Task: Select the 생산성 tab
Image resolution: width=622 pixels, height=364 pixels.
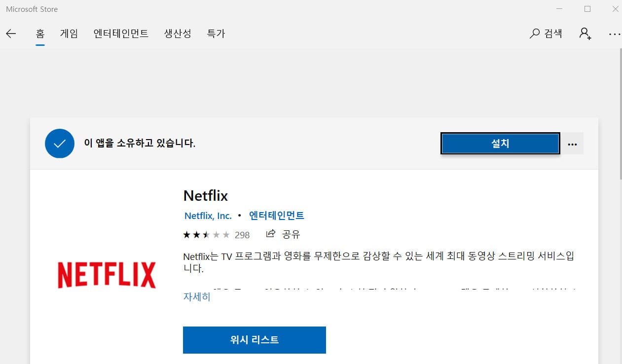Action: 178,34
